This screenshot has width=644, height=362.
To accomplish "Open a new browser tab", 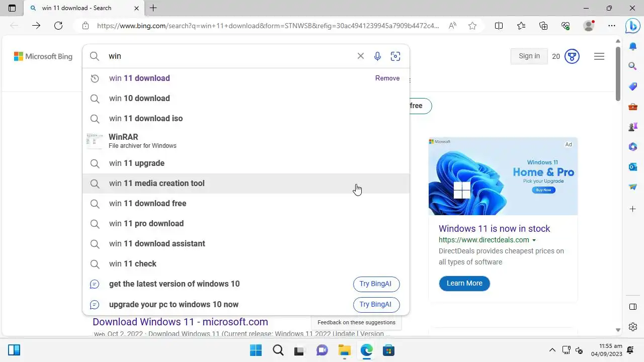I will pyautogui.click(x=153, y=8).
